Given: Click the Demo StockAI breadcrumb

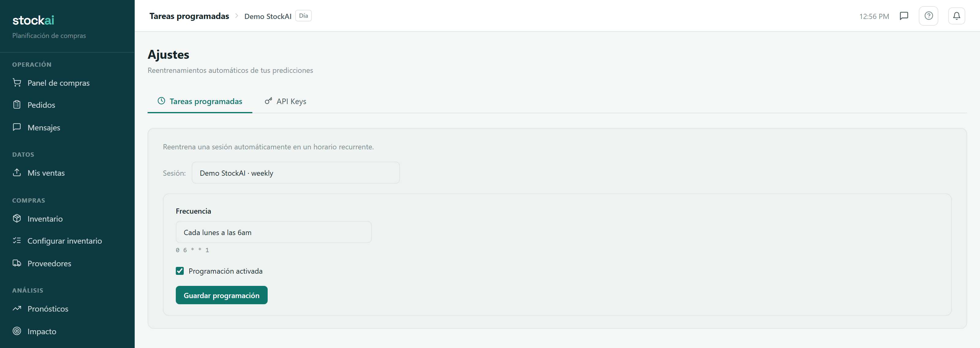Looking at the screenshot, I should (x=268, y=16).
